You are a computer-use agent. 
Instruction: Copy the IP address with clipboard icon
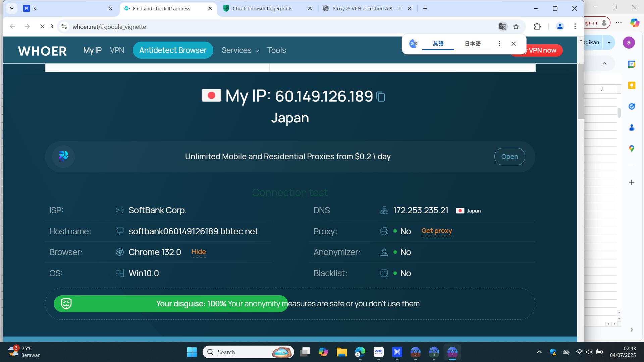click(x=381, y=97)
